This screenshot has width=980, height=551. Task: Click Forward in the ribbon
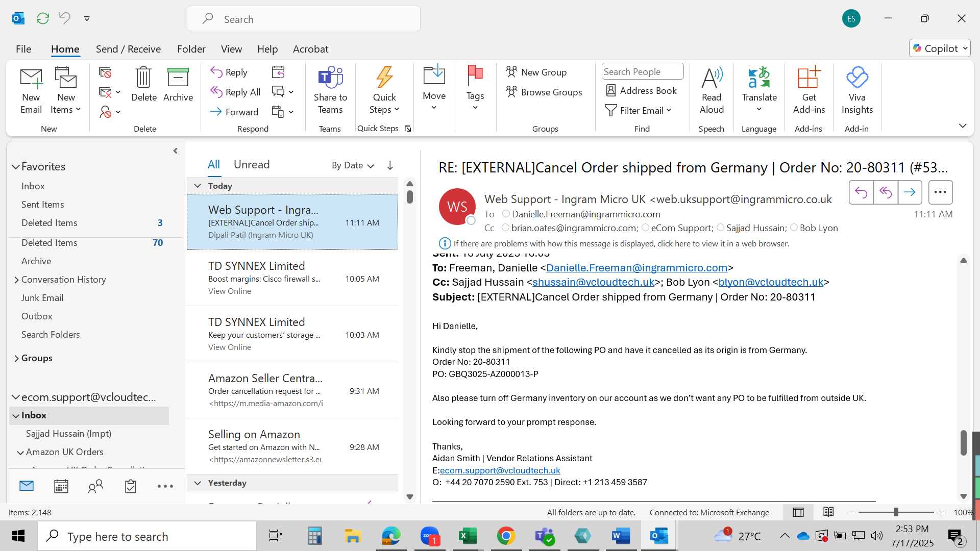tap(235, 112)
